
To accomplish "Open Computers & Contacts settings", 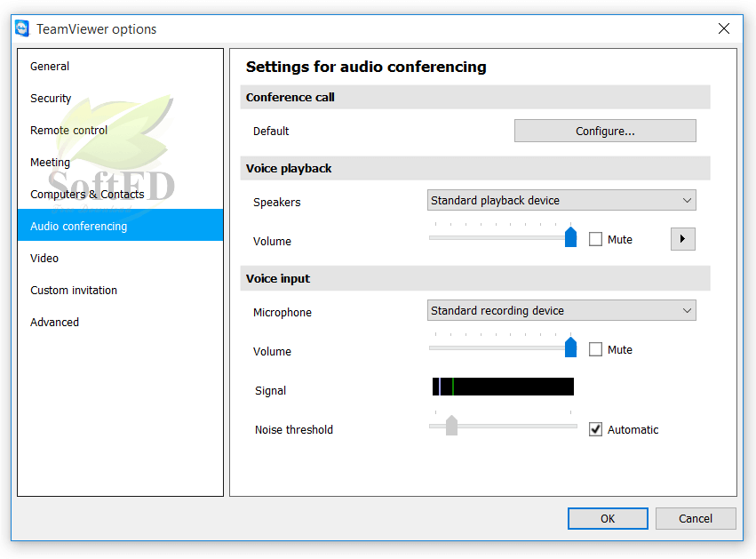I will pos(120,194).
